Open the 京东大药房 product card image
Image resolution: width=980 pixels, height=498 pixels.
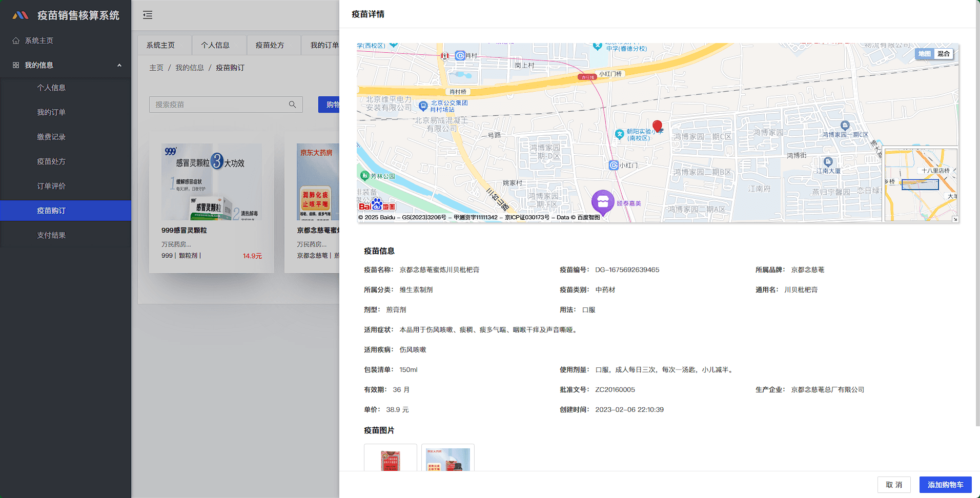(x=318, y=182)
